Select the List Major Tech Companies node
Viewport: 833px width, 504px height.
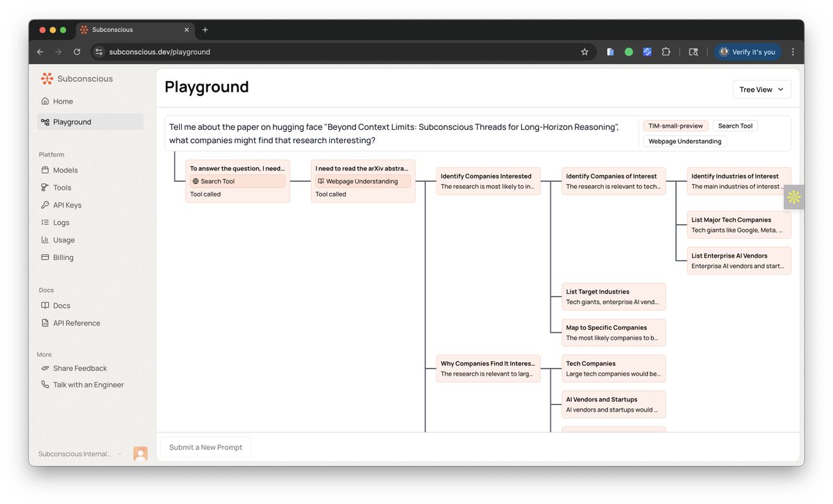point(739,225)
